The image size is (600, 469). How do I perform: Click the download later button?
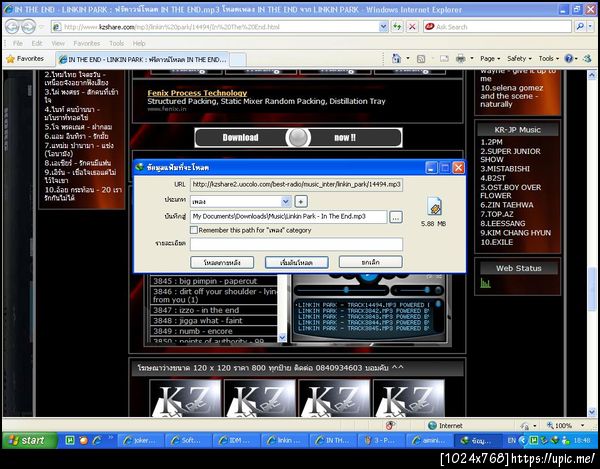[x=222, y=262]
